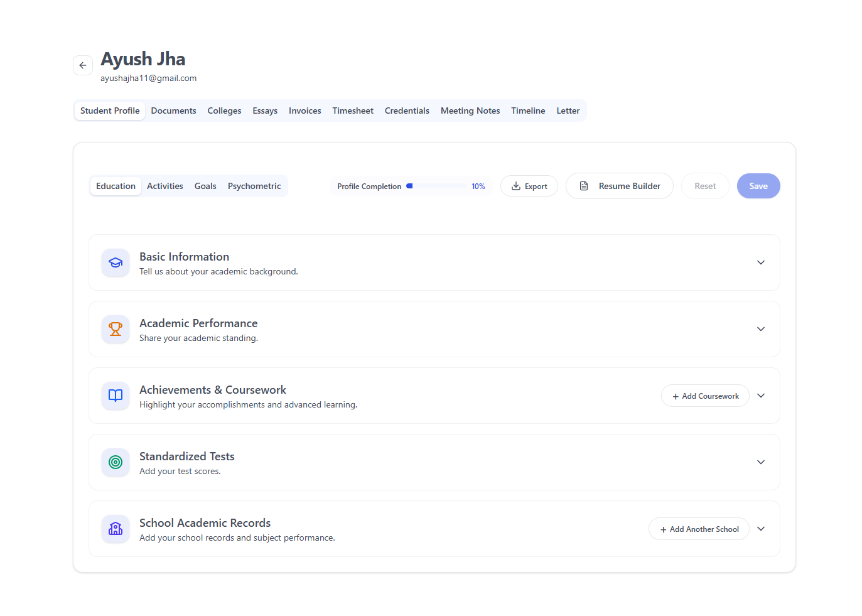
Task: Click Add Another School button
Action: [x=699, y=529]
